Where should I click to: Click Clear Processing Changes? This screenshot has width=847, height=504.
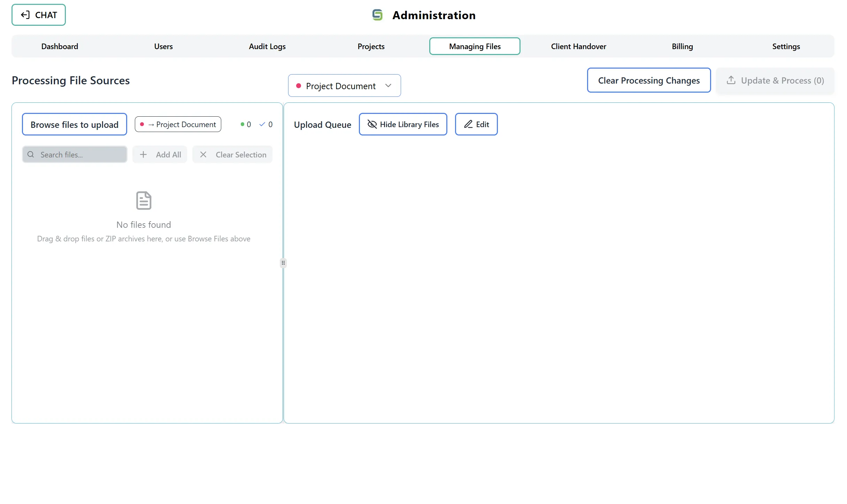[x=648, y=80]
